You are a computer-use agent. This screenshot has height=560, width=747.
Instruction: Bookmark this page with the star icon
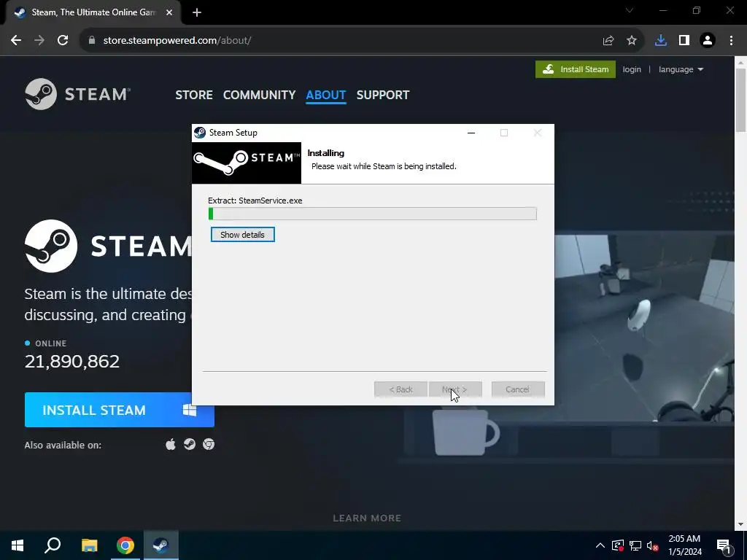click(x=632, y=41)
